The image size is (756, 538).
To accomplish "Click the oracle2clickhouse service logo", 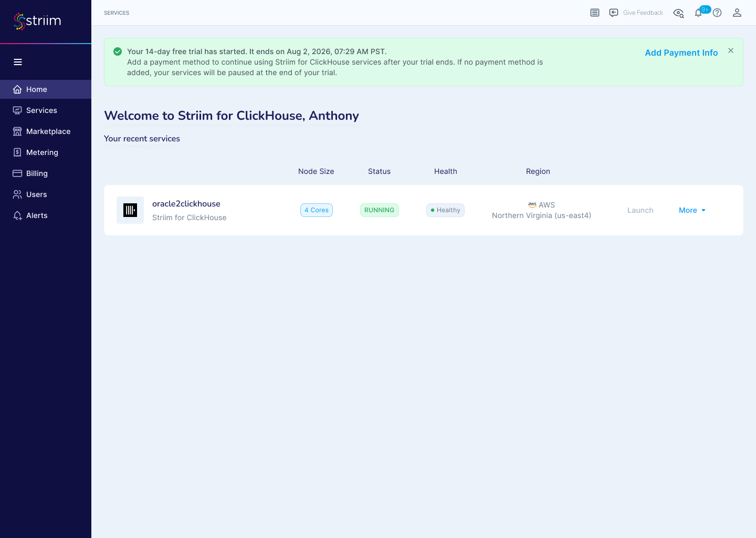I will point(130,210).
